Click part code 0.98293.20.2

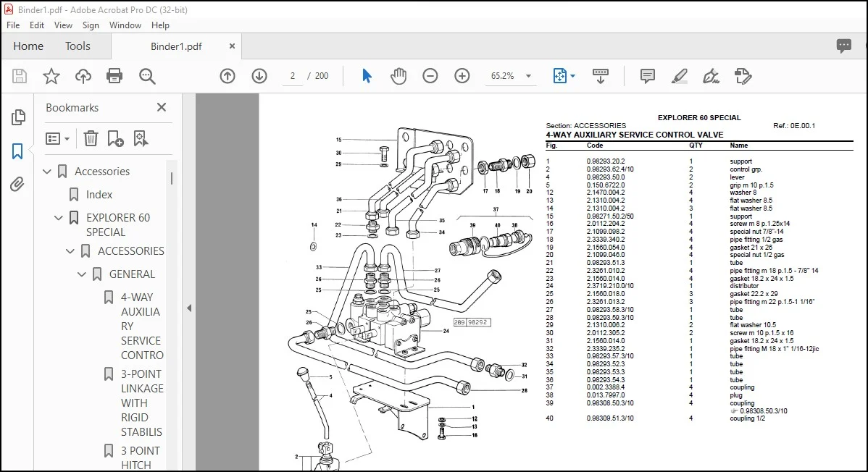click(x=606, y=161)
